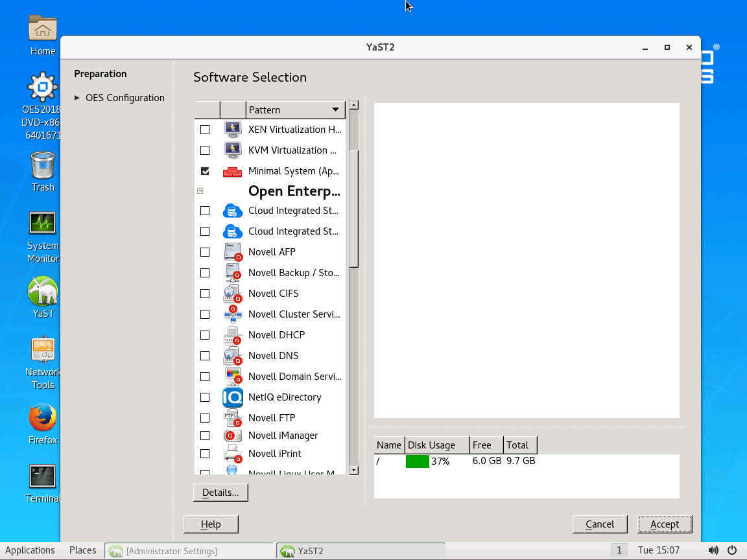The image size is (747, 560).
Task: Click the pattern list scrollbar thumb
Action: [x=353, y=209]
